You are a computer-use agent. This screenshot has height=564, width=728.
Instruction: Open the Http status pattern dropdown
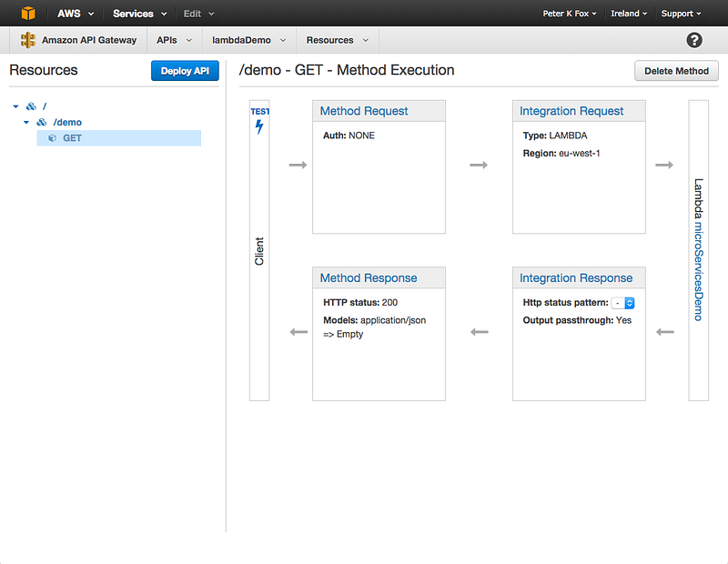[x=622, y=303]
